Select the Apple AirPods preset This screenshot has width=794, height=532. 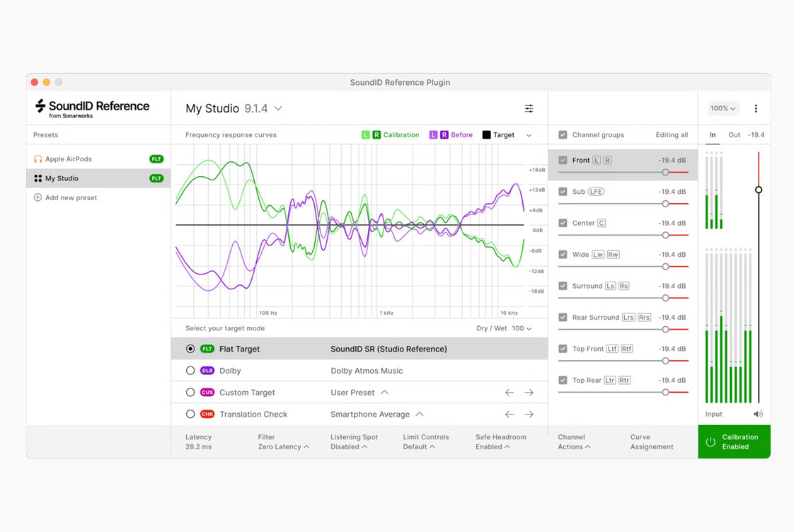point(69,159)
